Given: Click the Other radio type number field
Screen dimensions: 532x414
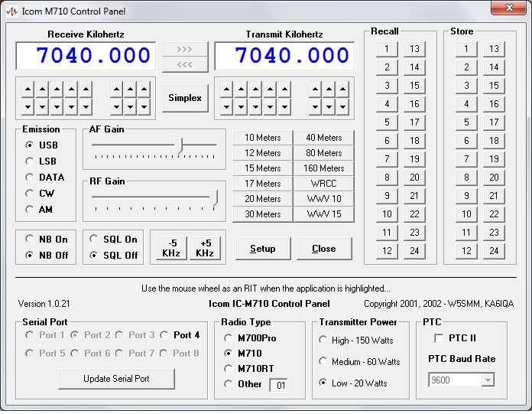Looking at the screenshot, I should point(278,386).
